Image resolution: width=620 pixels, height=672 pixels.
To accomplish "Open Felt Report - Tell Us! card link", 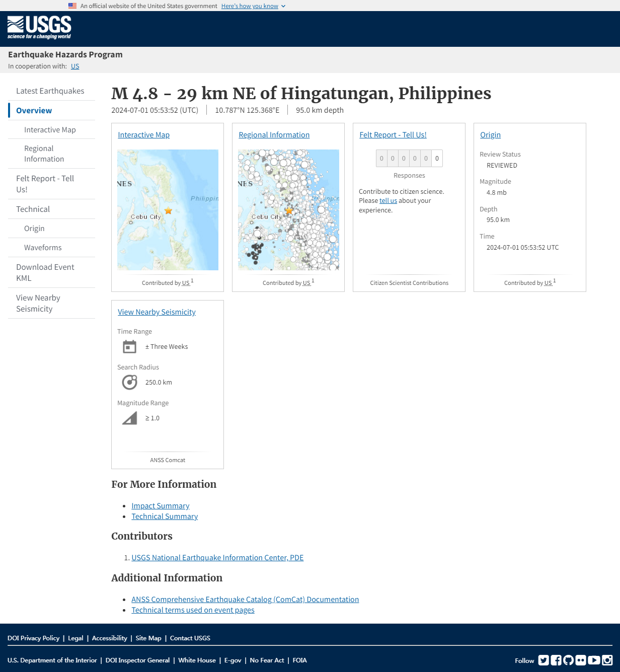I will coord(393,135).
